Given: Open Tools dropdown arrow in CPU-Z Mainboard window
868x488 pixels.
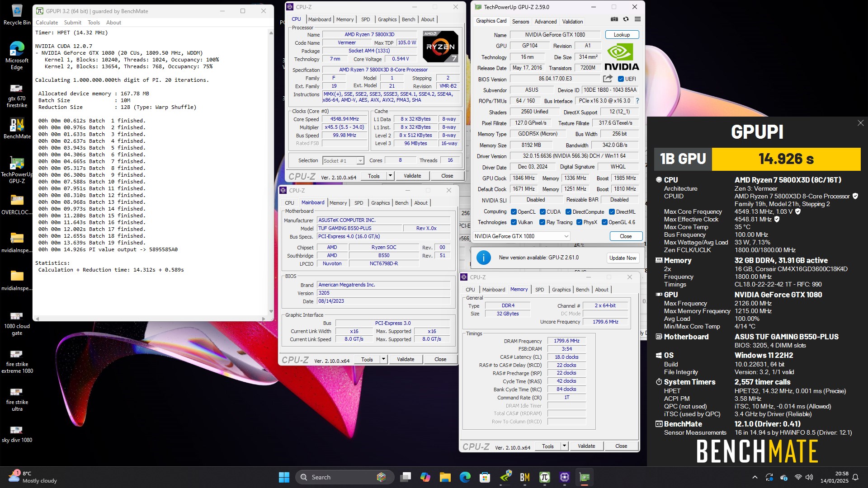Looking at the screenshot, I should point(383,359).
